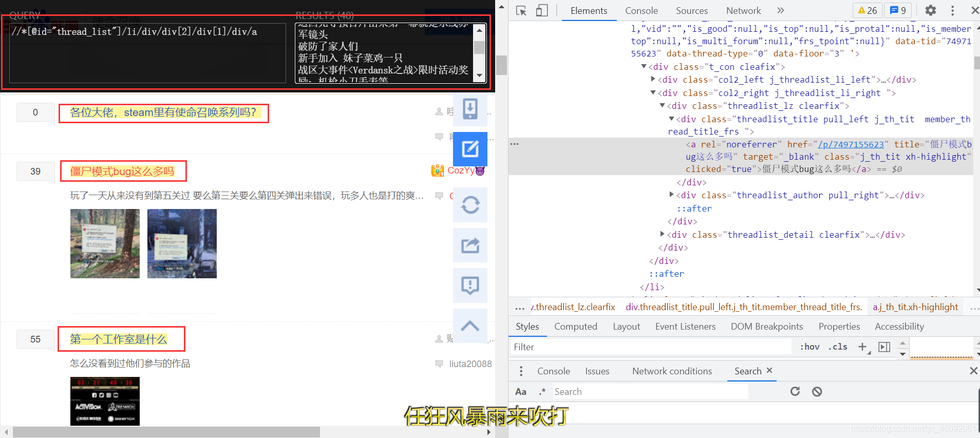Open the Network conditions drawer tab
The image size is (980, 438).
tap(672, 371)
